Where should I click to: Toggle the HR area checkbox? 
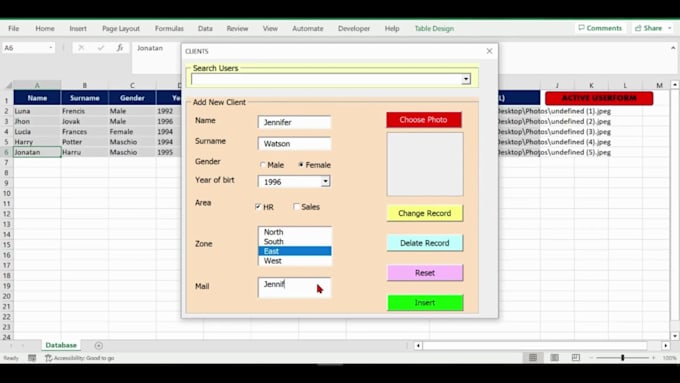[x=258, y=207]
